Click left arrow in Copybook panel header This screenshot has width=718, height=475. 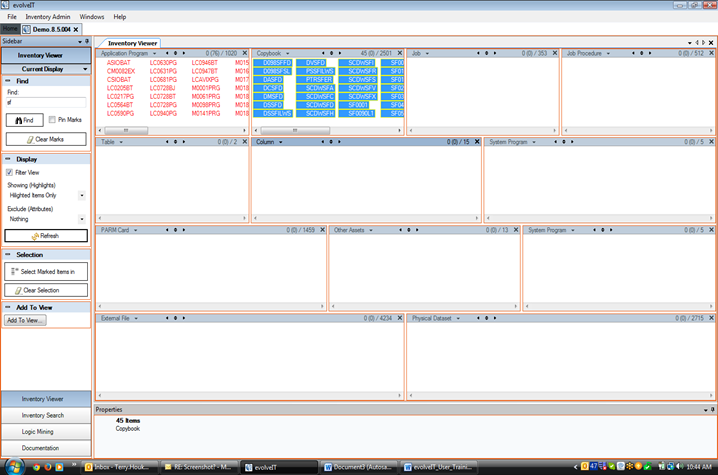323,53
